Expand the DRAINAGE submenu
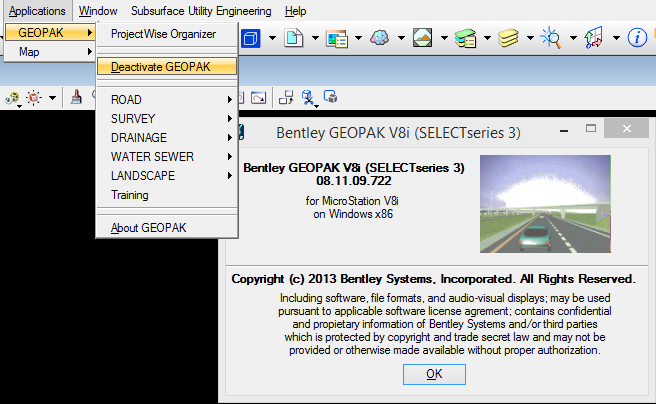This screenshot has height=404, width=656. coord(167,138)
